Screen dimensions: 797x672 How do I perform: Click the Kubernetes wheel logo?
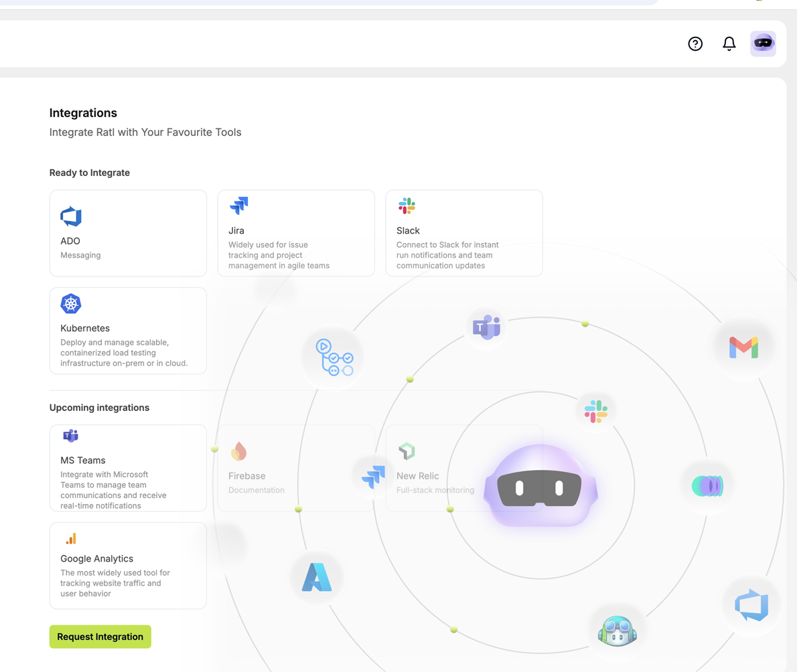(x=70, y=304)
